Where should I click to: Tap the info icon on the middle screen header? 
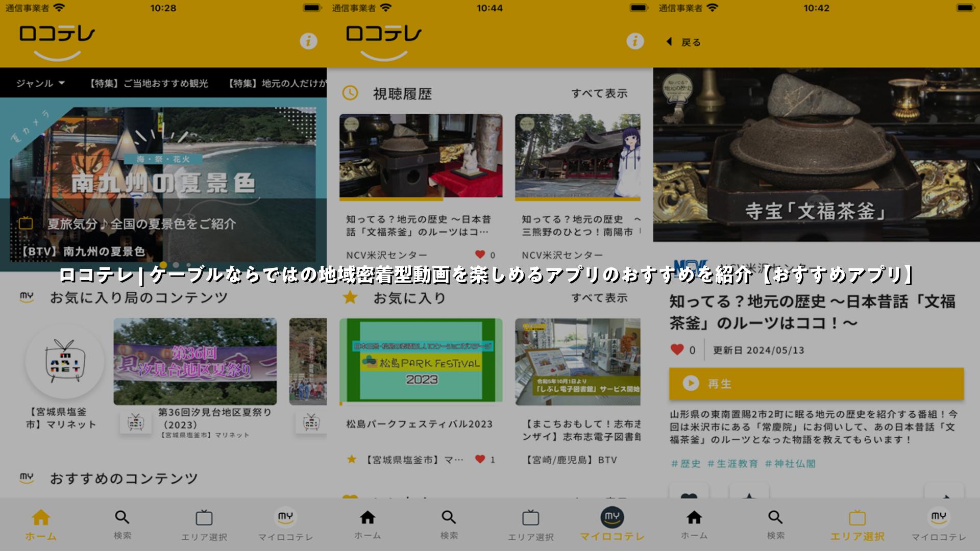[635, 41]
